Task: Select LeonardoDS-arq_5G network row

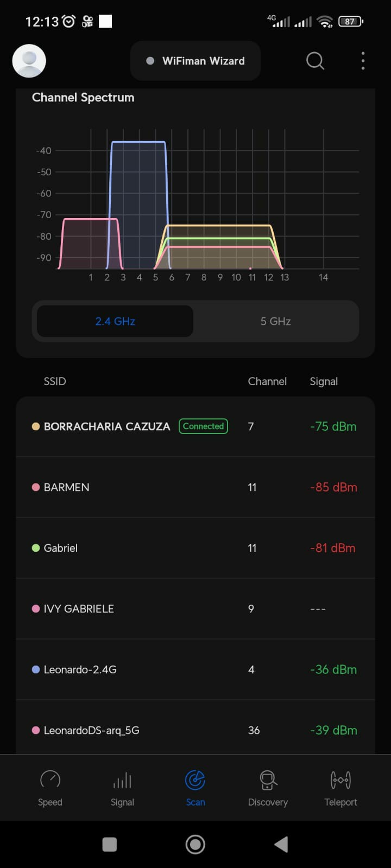Action: click(195, 730)
